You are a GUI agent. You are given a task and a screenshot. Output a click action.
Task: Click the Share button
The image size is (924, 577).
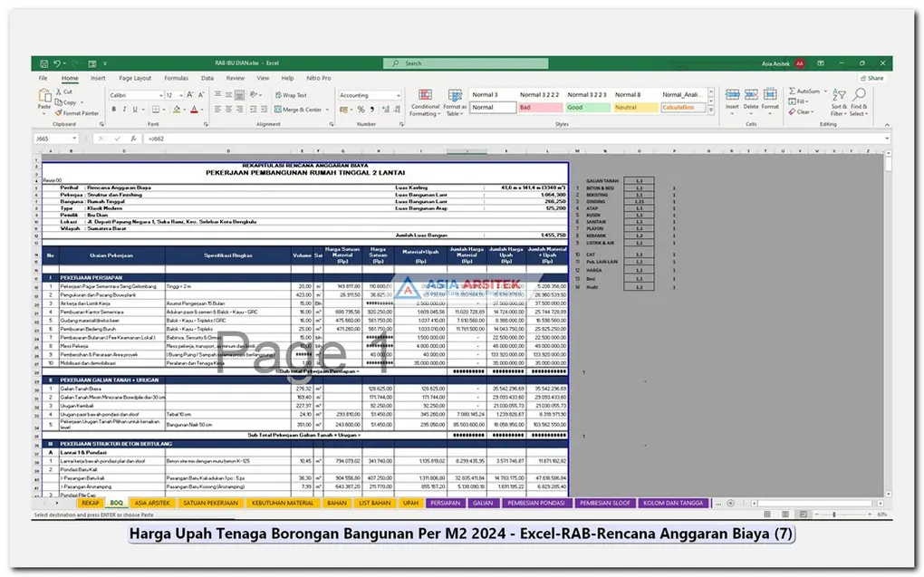tap(871, 79)
